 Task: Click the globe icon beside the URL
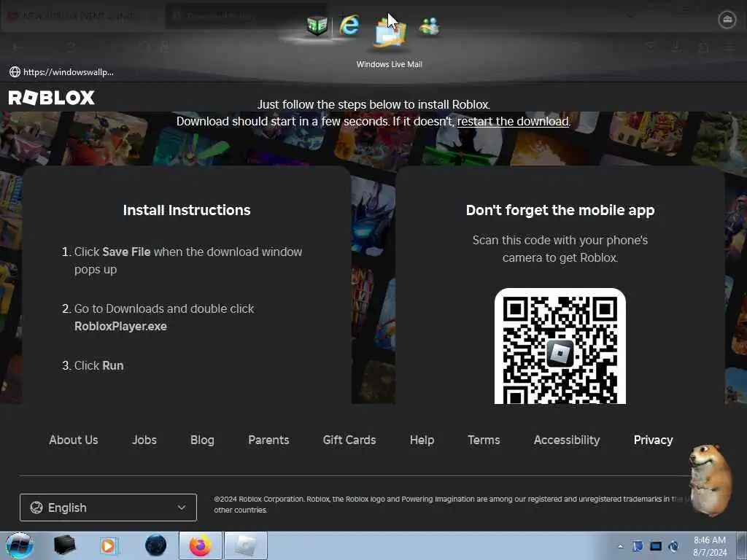click(15, 72)
